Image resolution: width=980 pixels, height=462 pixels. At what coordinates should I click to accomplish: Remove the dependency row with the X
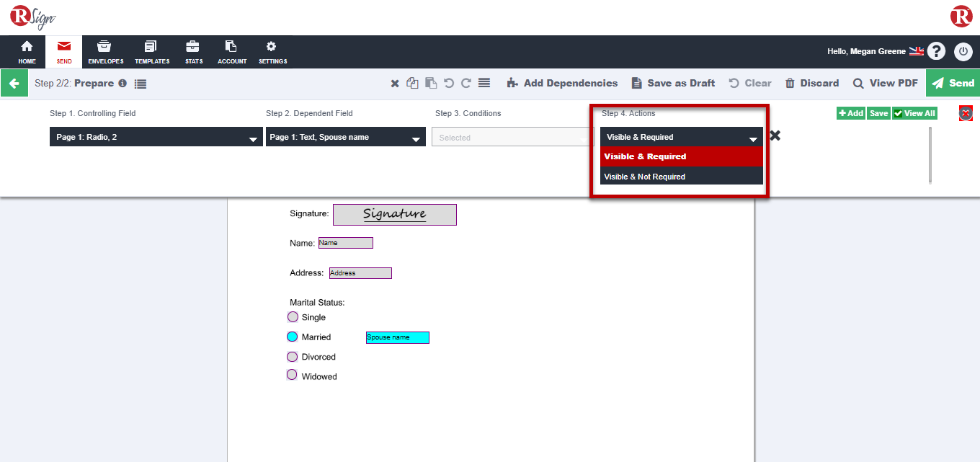(x=775, y=136)
